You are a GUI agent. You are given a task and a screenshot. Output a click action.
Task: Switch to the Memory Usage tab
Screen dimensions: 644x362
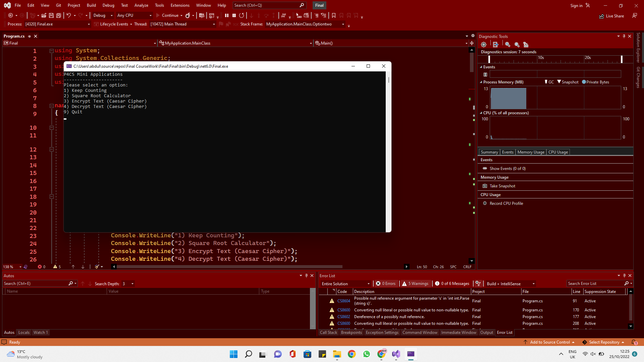(x=531, y=152)
